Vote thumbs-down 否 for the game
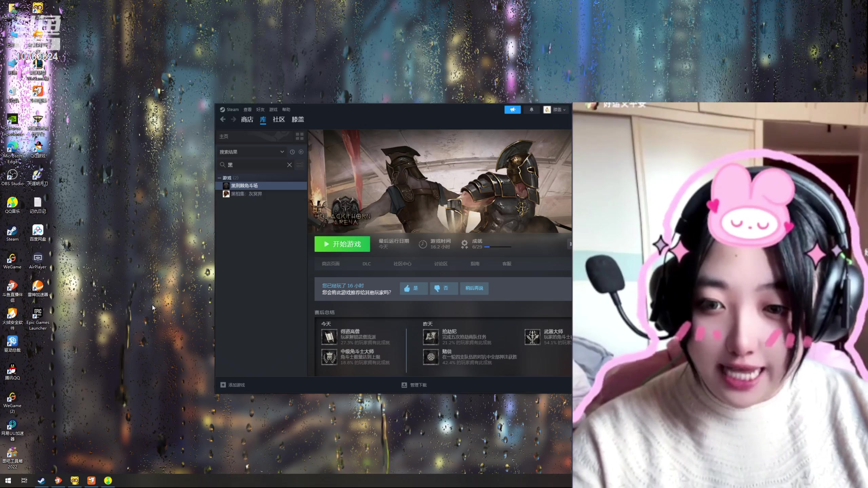 [443, 288]
